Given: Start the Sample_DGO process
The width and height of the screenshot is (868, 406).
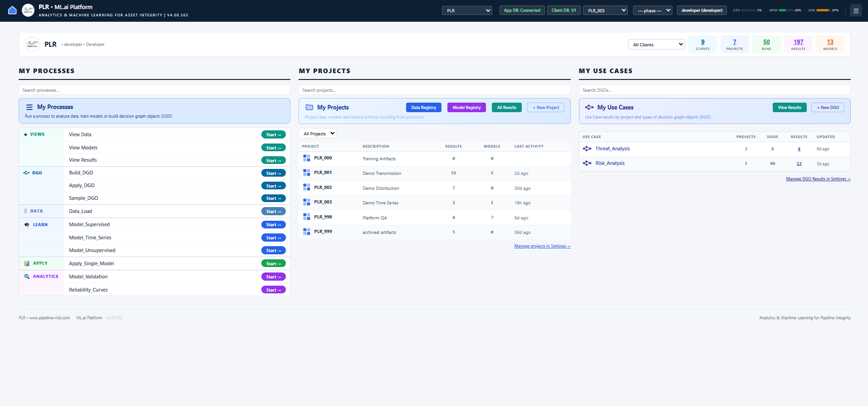Looking at the screenshot, I should point(274,198).
